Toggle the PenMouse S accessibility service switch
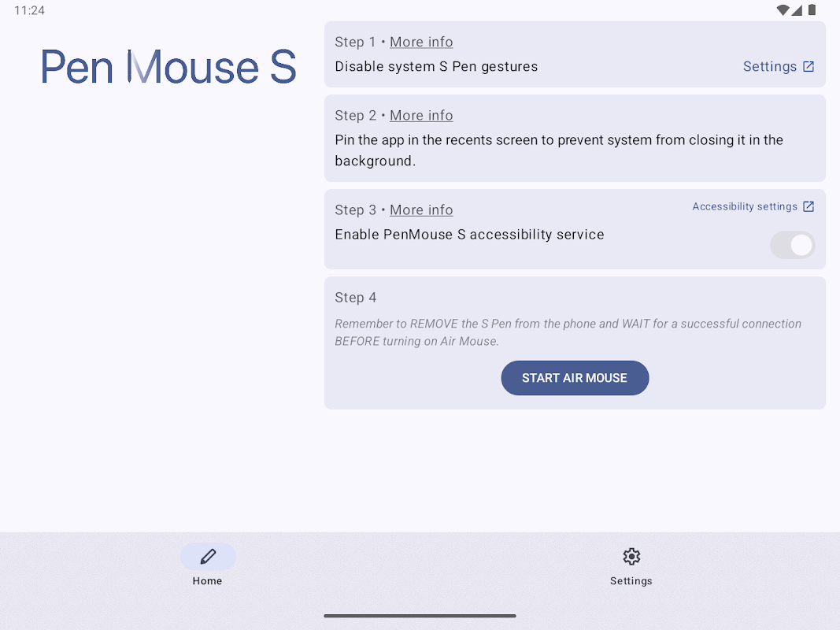Image resolution: width=840 pixels, height=630 pixels. click(x=792, y=246)
